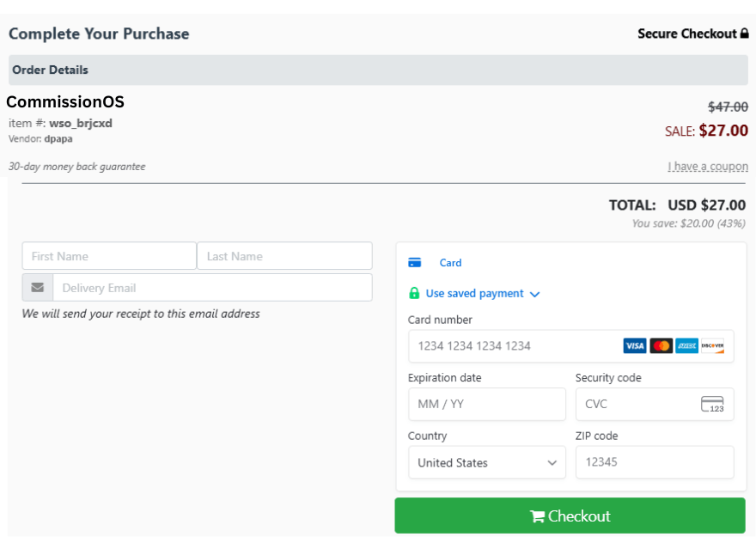Image resolution: width=756 pixels, height=537 pixels.
Task: Focus the Last Name field
Action: pos(284,256)
